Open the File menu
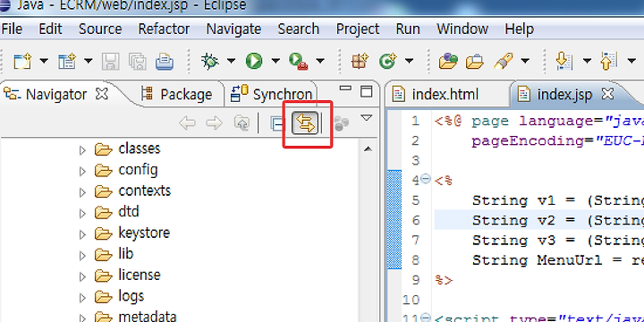 12,30
